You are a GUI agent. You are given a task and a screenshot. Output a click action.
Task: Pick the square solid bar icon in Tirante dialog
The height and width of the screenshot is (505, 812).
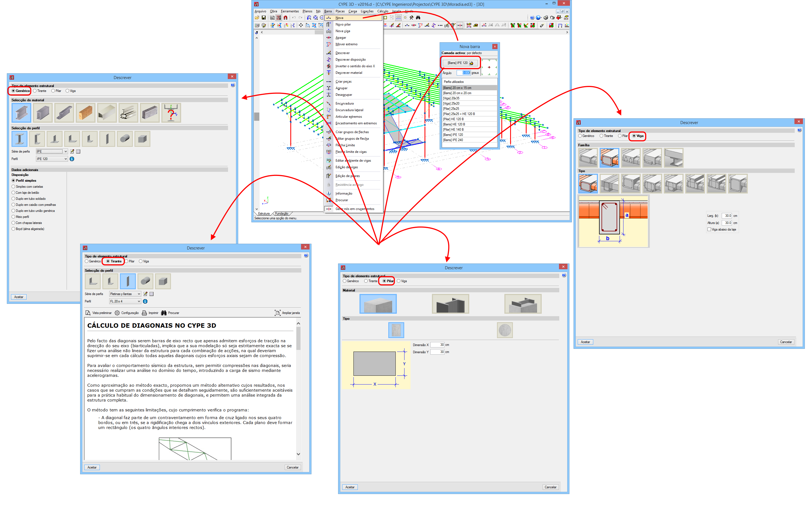163,281
